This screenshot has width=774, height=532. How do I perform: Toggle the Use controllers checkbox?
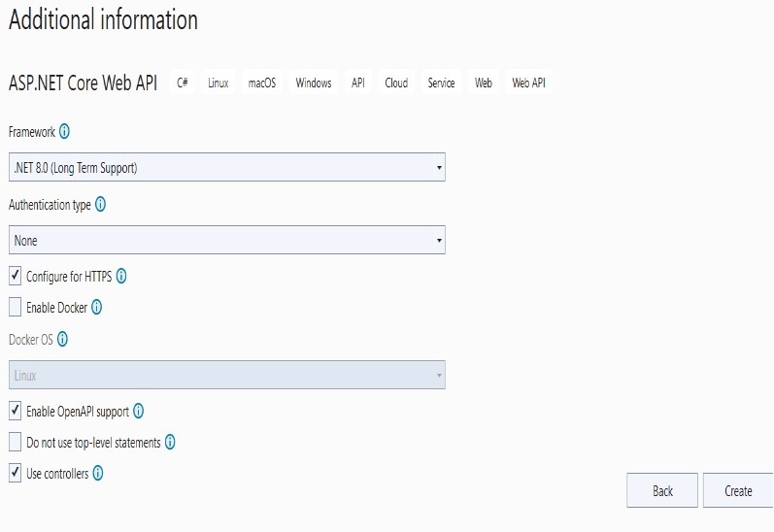[x=16, y=473]
